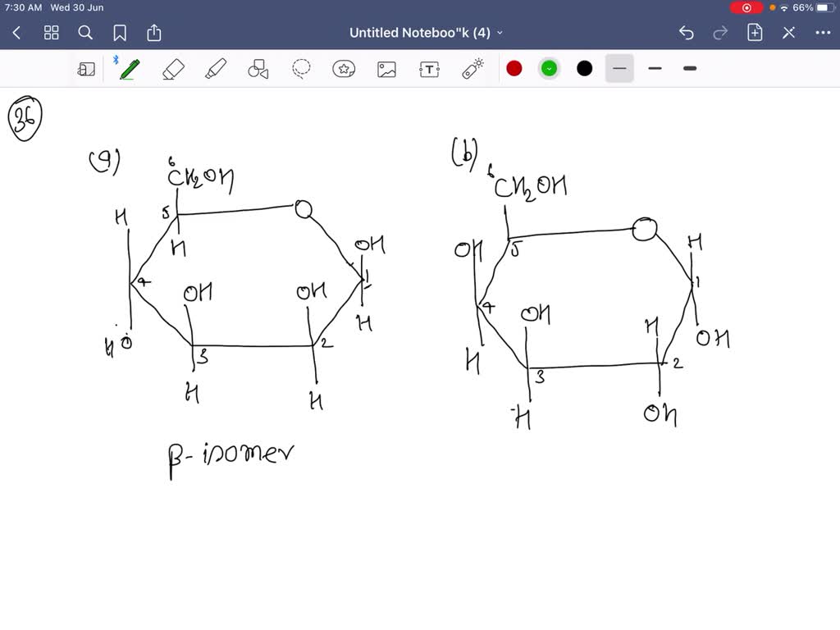Open thumbnail grid view
Viewport: 840px width, 630px height.
pos(51,33)
